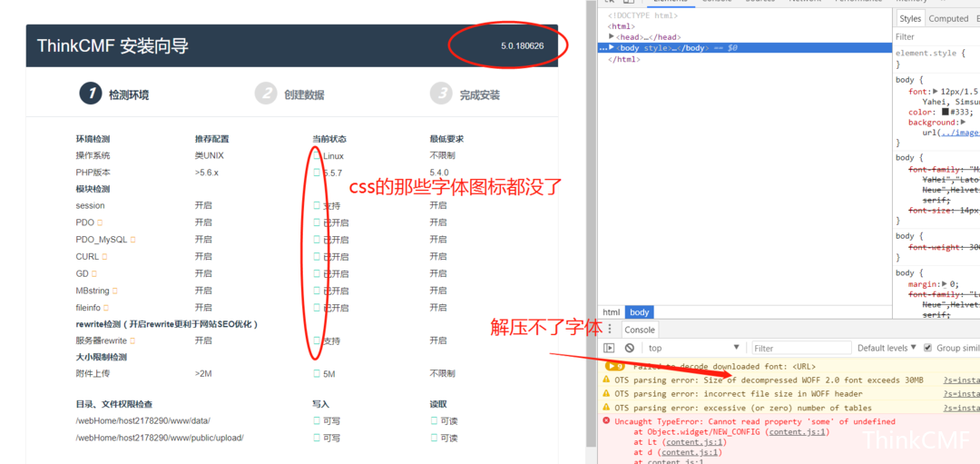Click the green status icon beside 5M
Screen dimensions: 980x464
point(317,374)
